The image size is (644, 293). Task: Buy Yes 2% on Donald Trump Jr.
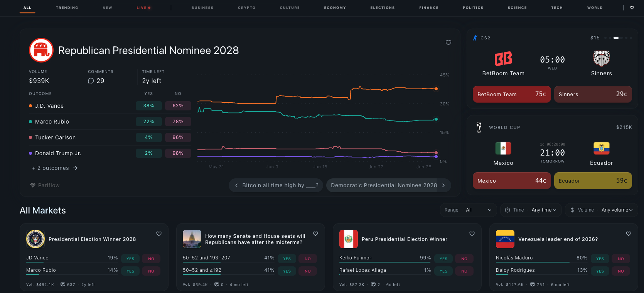149,153
